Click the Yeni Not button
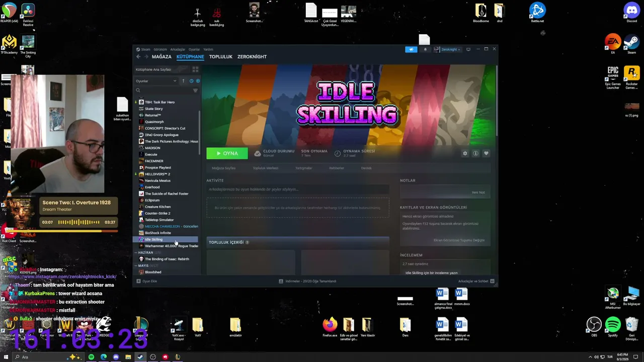 click(x=478, y=193)
